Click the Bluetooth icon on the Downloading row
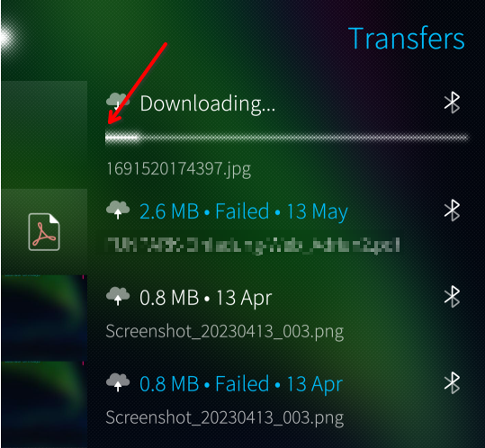 452,103
